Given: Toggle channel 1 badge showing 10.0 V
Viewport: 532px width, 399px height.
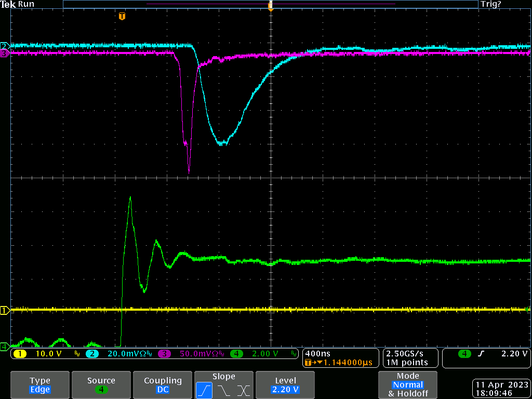Looking at the screenshot, I should (20, 354).
